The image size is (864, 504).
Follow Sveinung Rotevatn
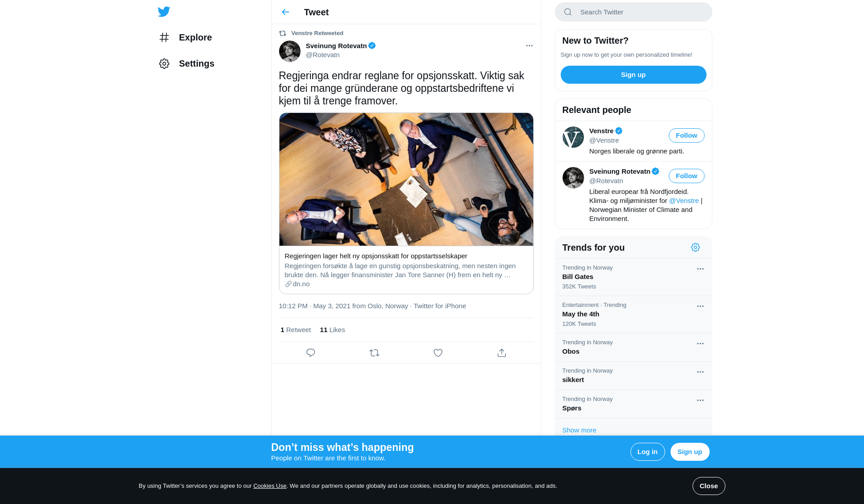pyautogui.click(x=687, y=176)
